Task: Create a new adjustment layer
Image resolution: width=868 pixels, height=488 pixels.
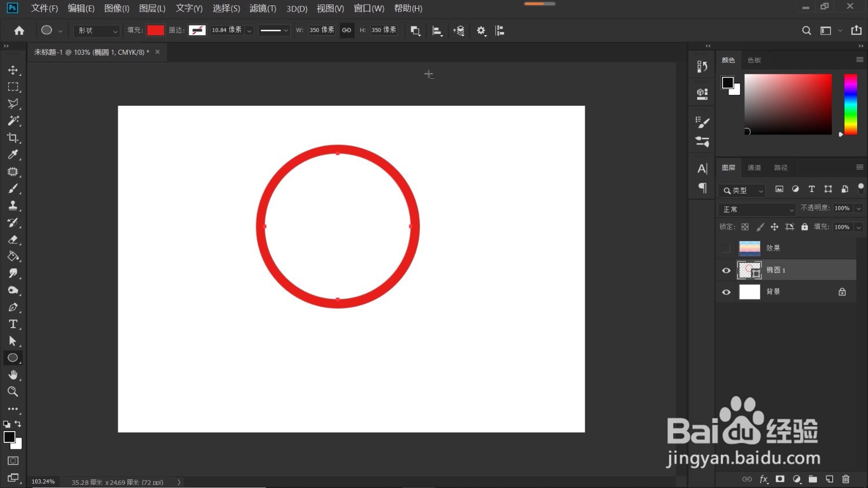Action: click(796, 479)
